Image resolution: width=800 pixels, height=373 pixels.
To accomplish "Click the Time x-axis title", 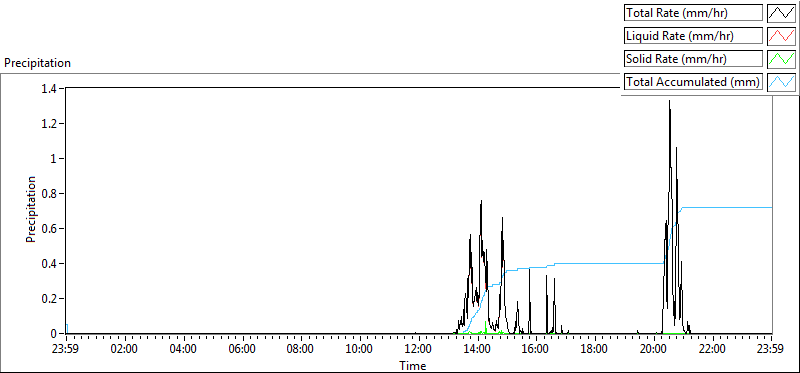I will 412,365.
